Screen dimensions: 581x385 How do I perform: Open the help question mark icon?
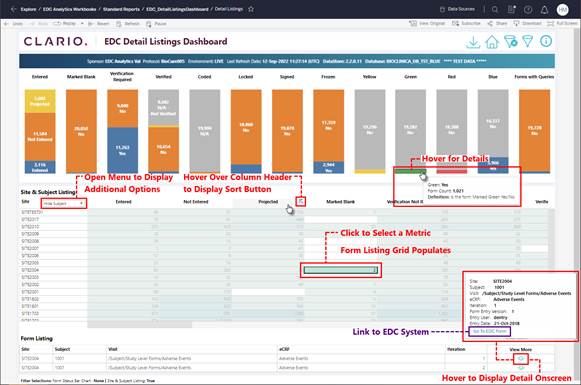click(x=528, y=10)
